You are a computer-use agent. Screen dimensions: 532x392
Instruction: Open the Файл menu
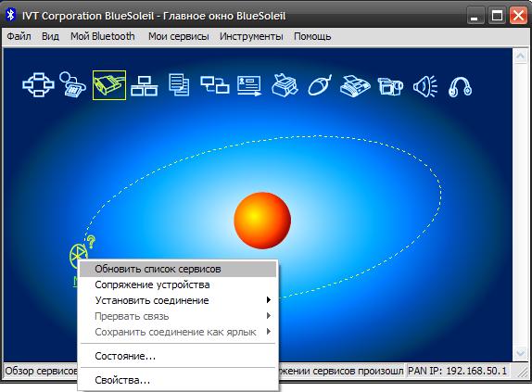click(x=19, y=36)
